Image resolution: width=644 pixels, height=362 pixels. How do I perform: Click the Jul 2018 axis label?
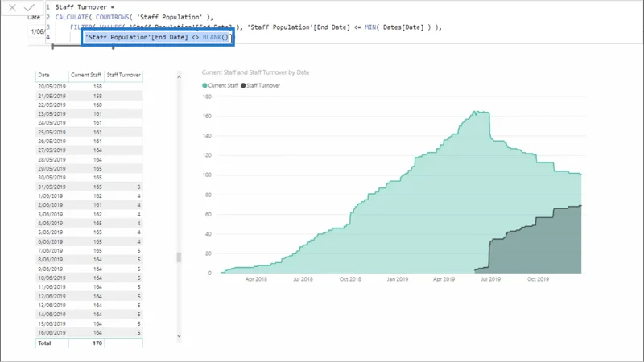[x=303, y=279]
